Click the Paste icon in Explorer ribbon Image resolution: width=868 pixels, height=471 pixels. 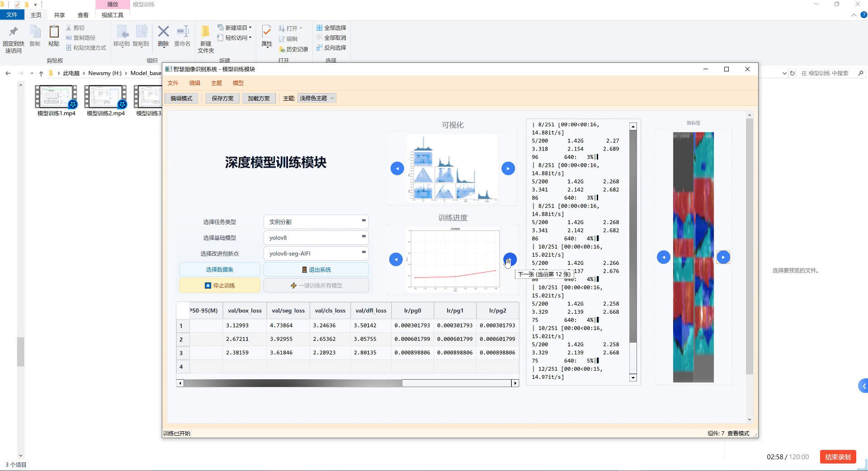pos(54,36)
